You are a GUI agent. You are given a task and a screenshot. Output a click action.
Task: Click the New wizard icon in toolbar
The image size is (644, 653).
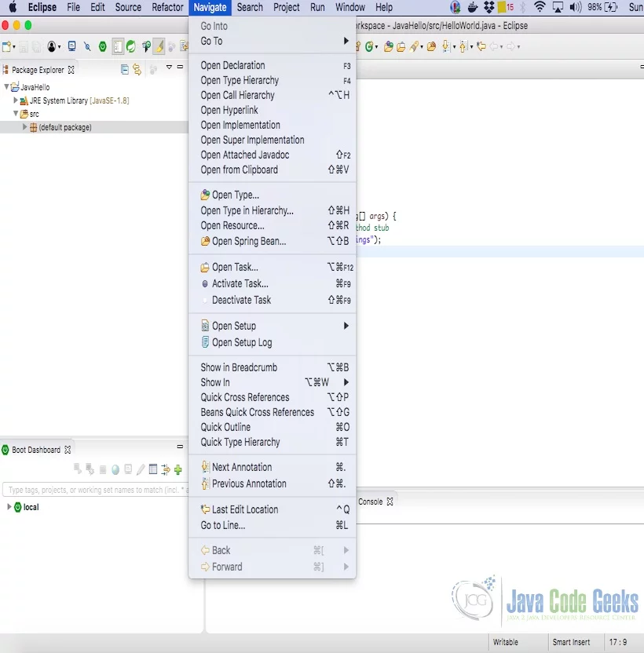[x=6, y=46]
